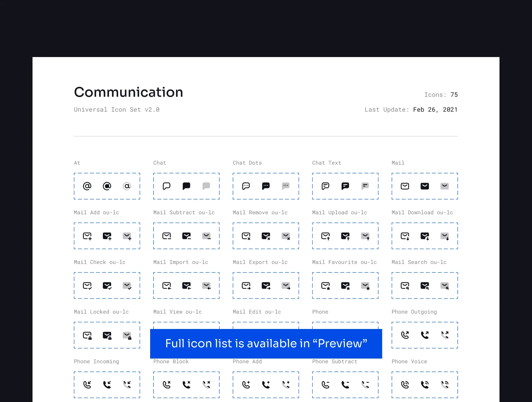The image size is (532, 402).
Task: Select the filled Phone Outgoing icon
Action: click(425, 335)
